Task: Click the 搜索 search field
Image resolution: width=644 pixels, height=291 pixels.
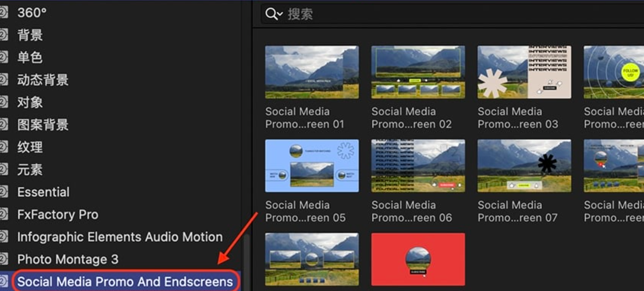Action: (452, 14)
